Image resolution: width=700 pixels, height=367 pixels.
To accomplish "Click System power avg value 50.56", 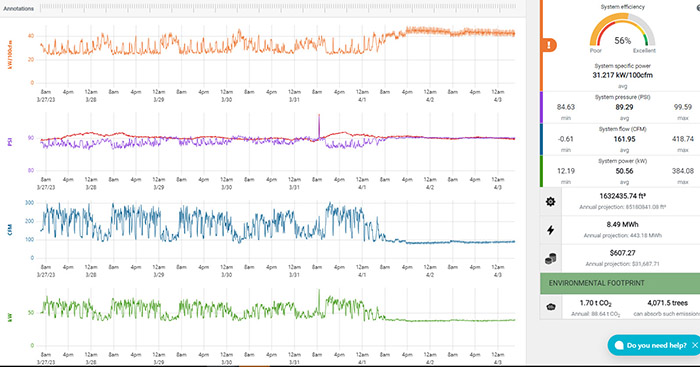I will (x=624, y=171).
